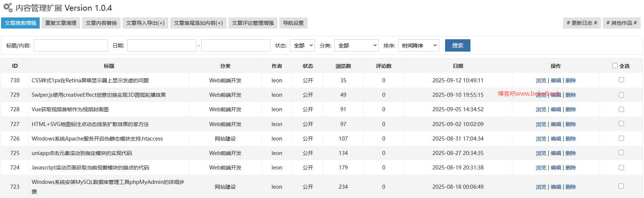644x198 pixels.
Task: Click the gear icon beside the title
Action: point(8,7)
